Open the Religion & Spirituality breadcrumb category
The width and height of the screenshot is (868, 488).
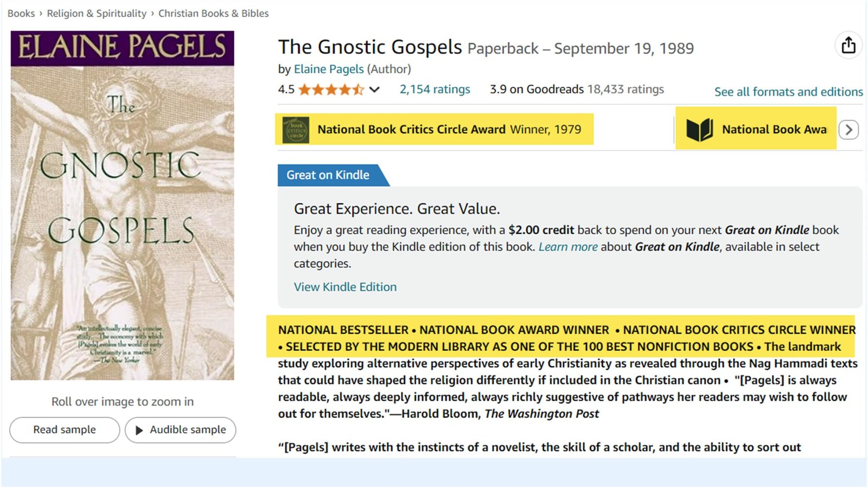(96, 13)
